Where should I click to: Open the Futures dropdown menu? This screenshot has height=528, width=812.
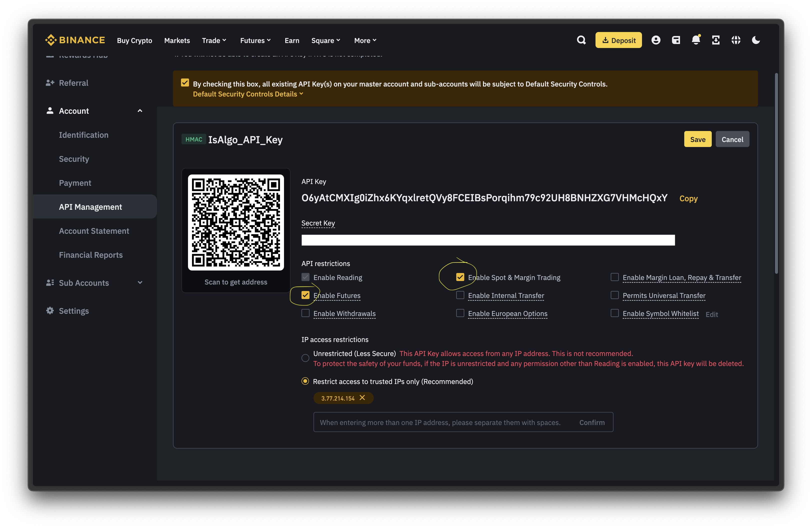click(255, 40)
